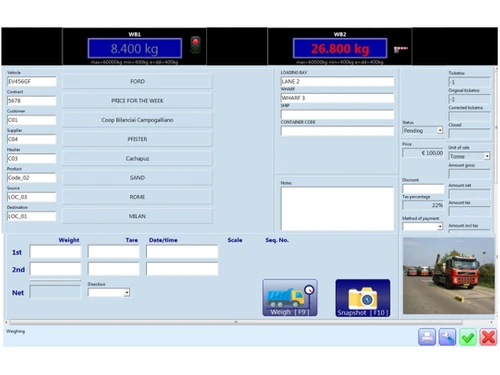Open the Unit of sale Tonne dropdown

pos(469,156)
